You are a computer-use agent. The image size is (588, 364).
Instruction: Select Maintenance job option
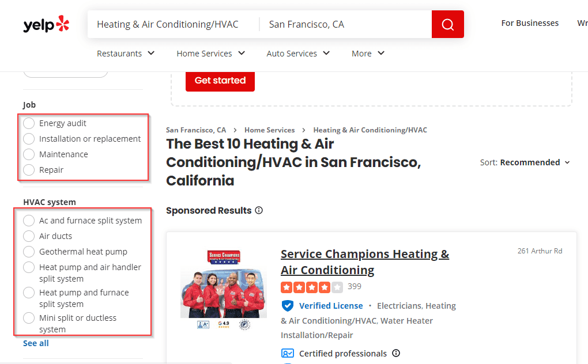[x=29, y=154]
